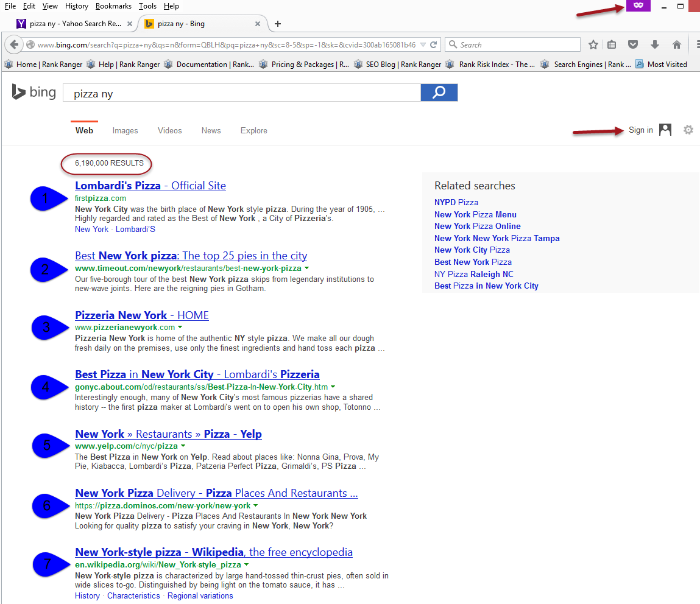
Task: Open Best New York pizza top 25 result
Action: coord(191,256)
